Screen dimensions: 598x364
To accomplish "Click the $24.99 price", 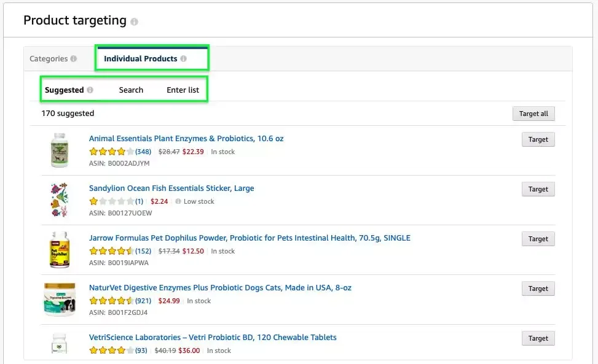I will tap(169, 301).
